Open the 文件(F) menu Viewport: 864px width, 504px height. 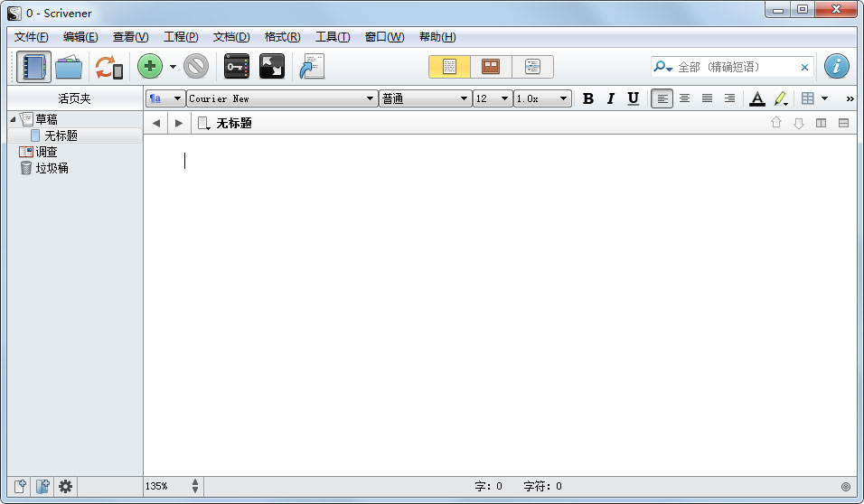click(32, 37)
